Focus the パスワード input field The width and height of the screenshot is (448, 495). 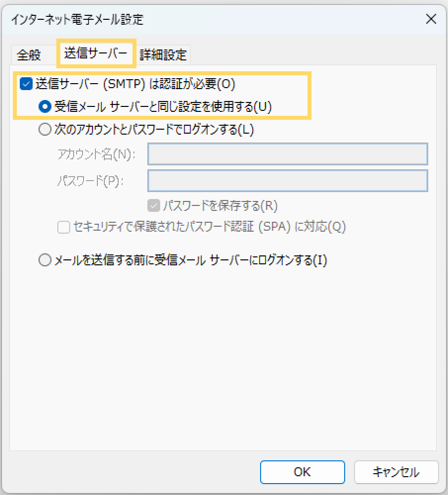(287, 181)
